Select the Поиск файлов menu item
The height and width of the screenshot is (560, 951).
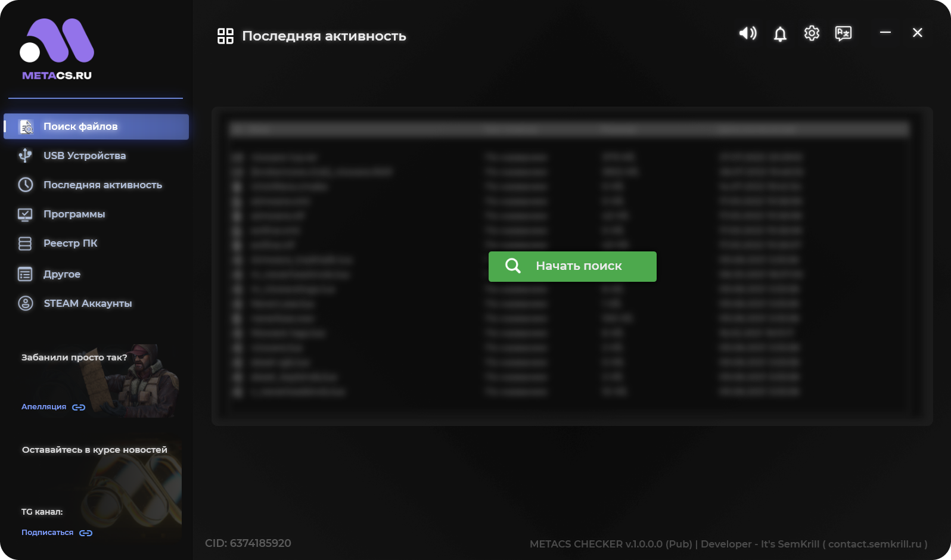[80, 127]
